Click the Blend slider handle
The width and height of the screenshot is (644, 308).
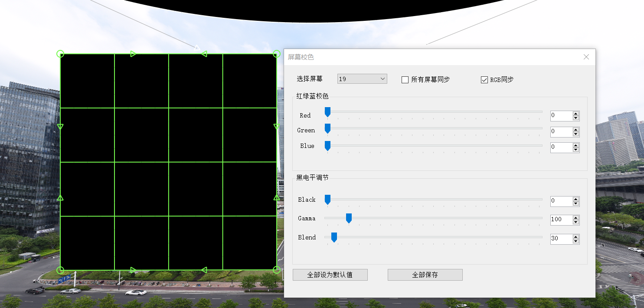pyautogui.click(x=333, y=237)
